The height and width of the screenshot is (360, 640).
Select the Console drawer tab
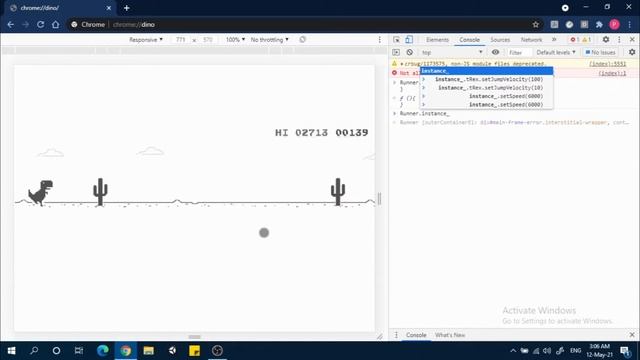(416, 335)
